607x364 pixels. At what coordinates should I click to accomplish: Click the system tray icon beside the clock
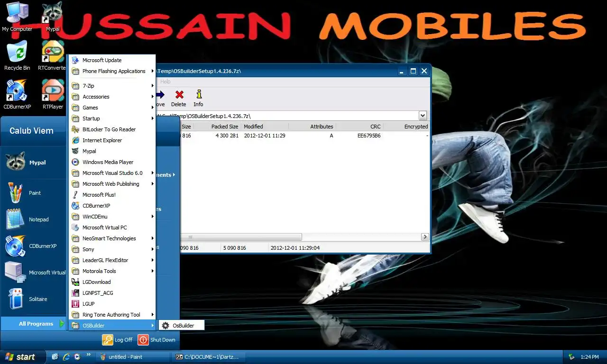coord(571,357)
